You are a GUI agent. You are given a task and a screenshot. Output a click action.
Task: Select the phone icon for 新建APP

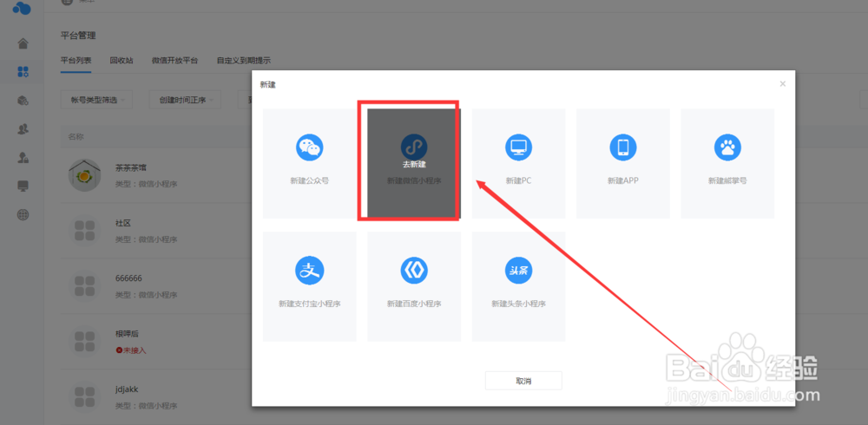[623, 147]
